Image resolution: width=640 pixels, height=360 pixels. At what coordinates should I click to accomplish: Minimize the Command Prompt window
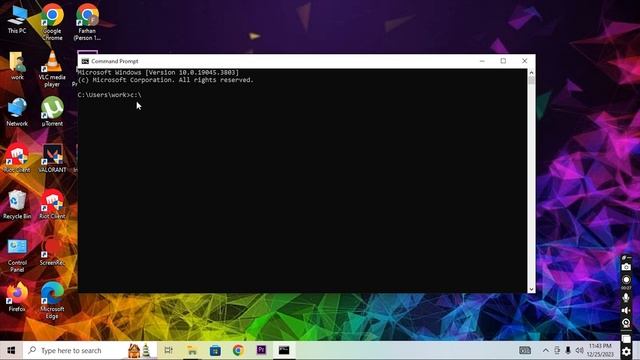coord(482,61)
